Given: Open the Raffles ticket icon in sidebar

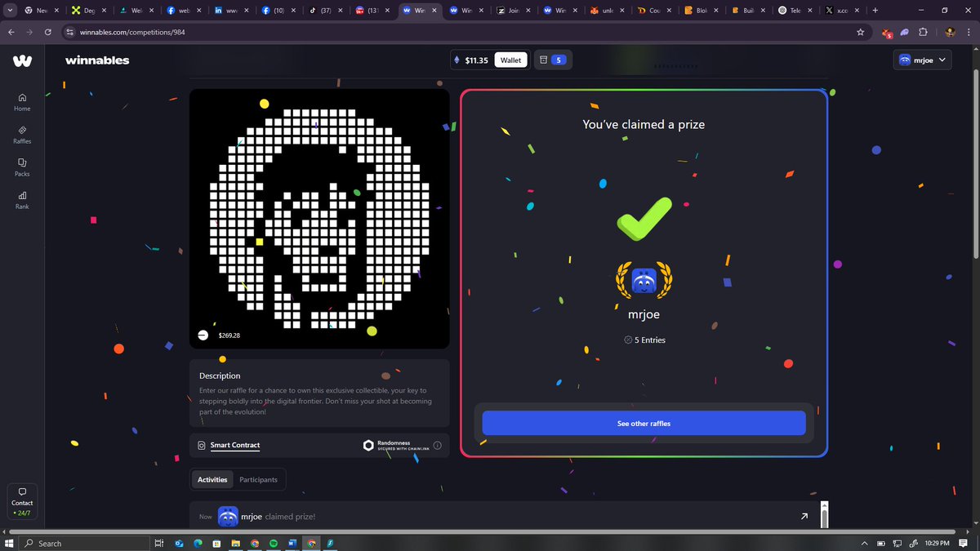Looking at the screenshot, I should pos(22,130).
